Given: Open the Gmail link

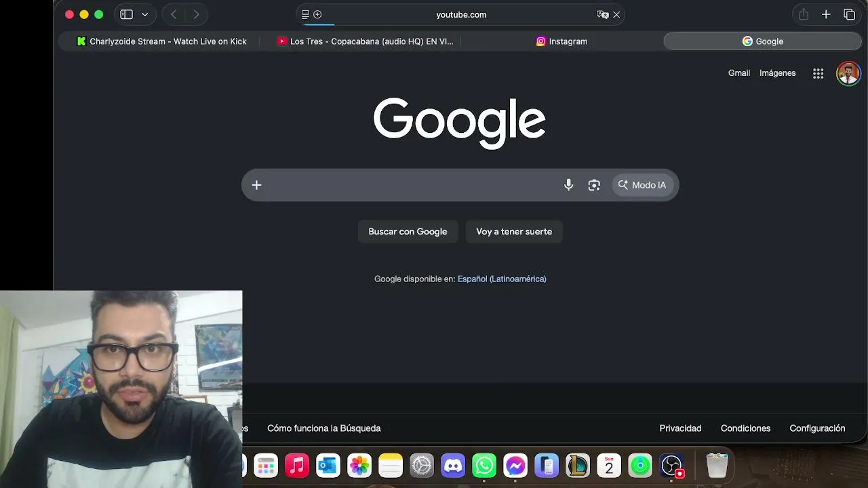Looking at the screenshot, I should pyautogui.click(x=739, y=73).
